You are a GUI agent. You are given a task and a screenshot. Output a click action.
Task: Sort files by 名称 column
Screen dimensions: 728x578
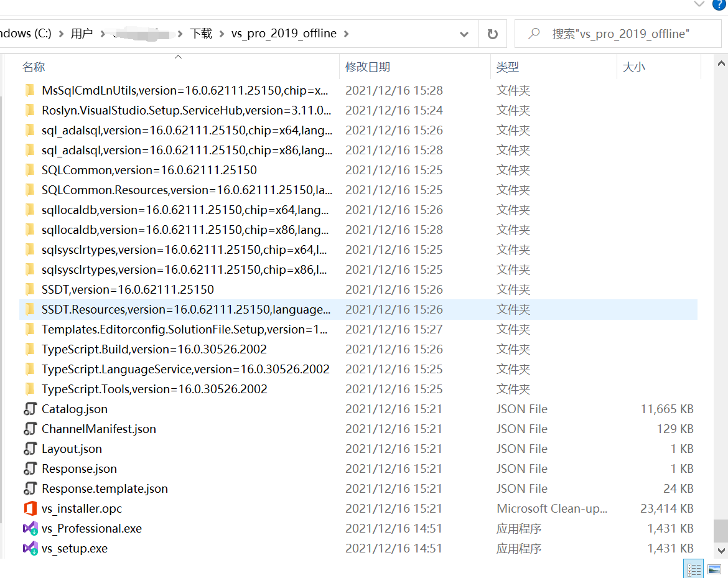click(34, 67)
